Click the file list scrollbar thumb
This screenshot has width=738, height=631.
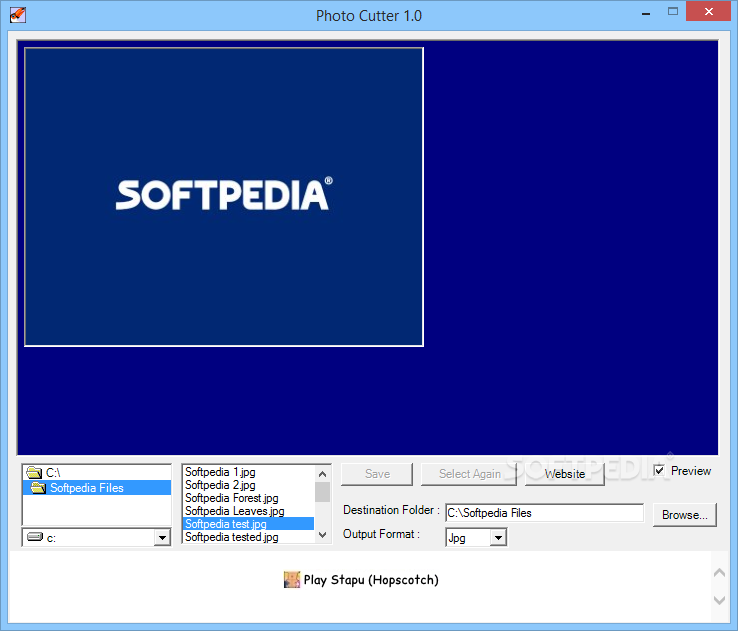322,492
